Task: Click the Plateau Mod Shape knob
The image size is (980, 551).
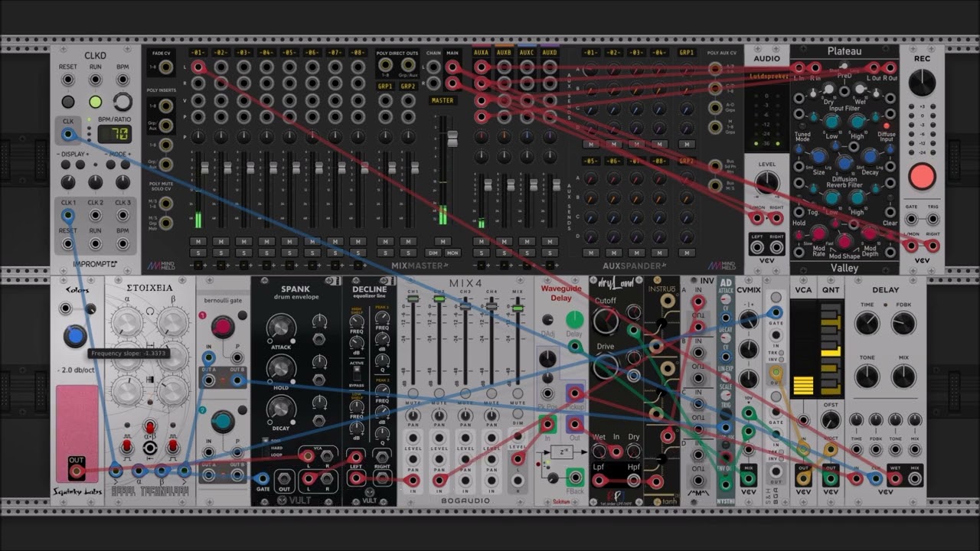Action: 844,243
